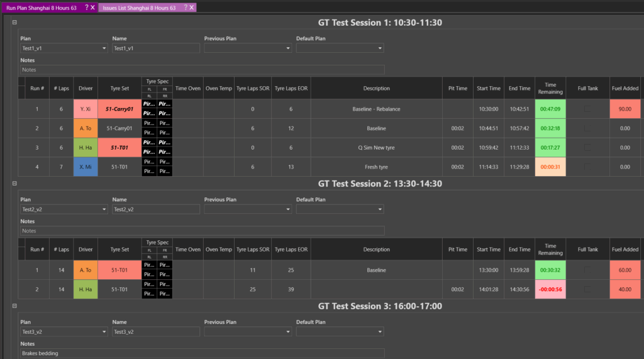
Task: Click the help icon on Run Plan tab
Action: coord(87,8)
